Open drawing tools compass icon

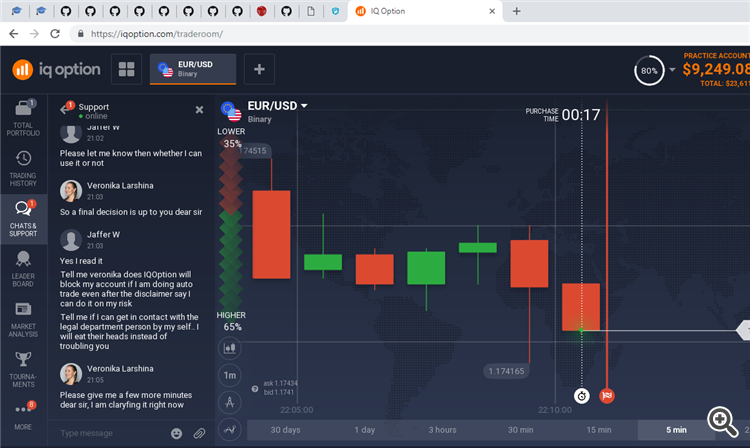(x=230, y=402)
